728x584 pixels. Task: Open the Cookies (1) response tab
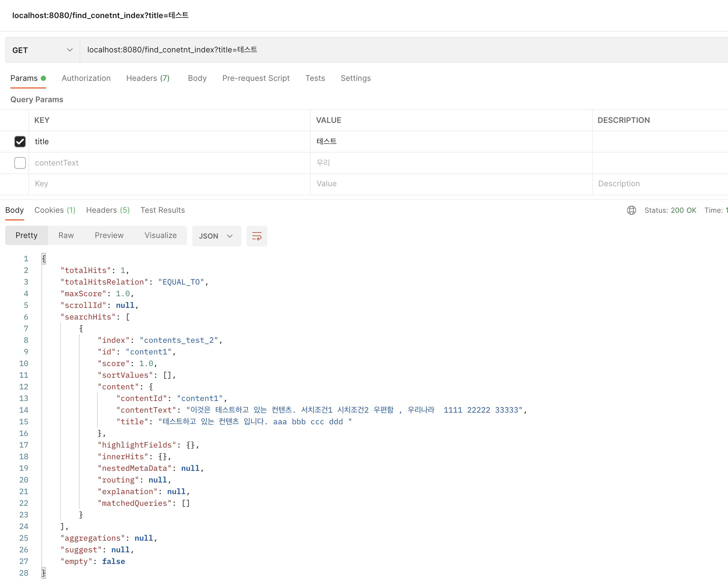(x=55, y=210)
